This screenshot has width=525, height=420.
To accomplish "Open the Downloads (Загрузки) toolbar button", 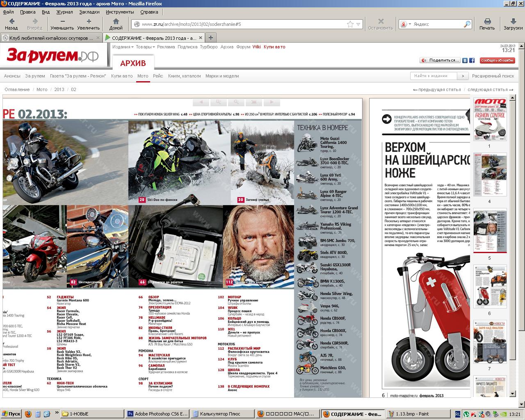I will 513,24.
